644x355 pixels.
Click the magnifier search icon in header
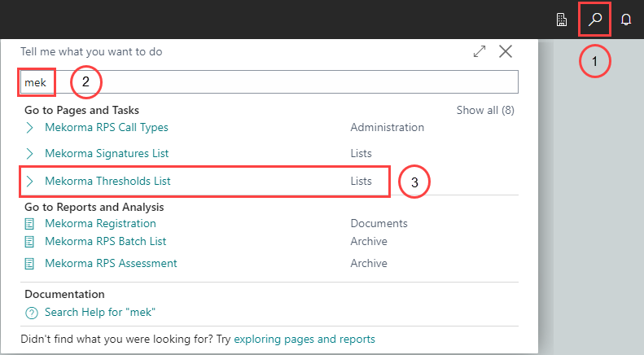click(595, 20)
